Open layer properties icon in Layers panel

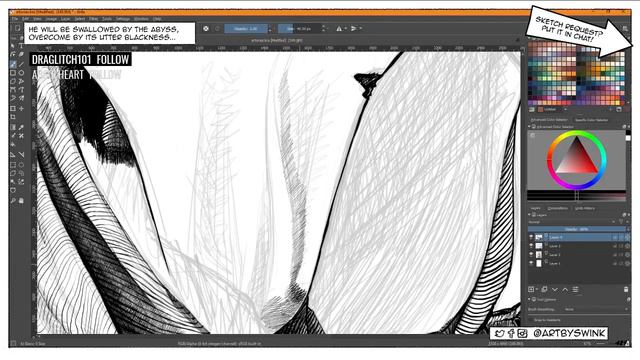(576, 289)
